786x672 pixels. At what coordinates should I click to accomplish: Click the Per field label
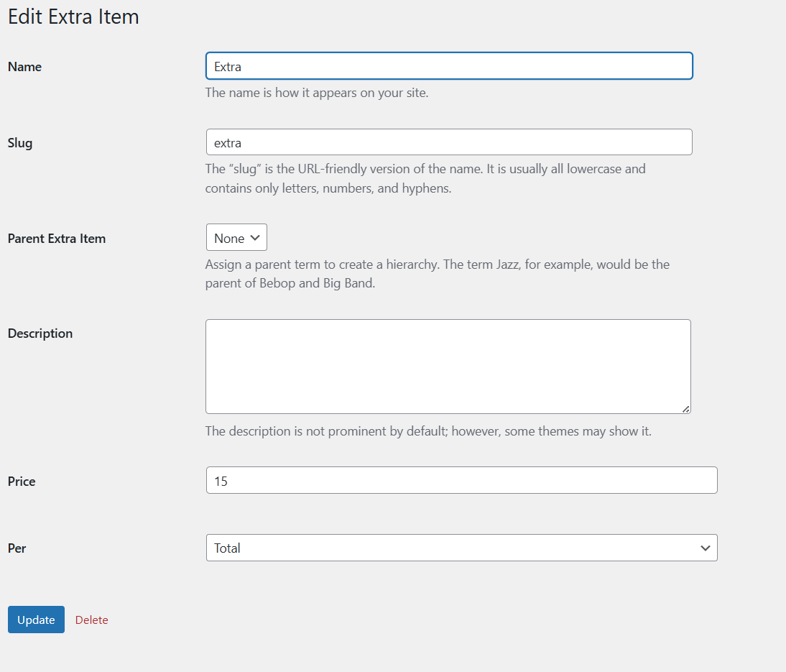[17, 548]
